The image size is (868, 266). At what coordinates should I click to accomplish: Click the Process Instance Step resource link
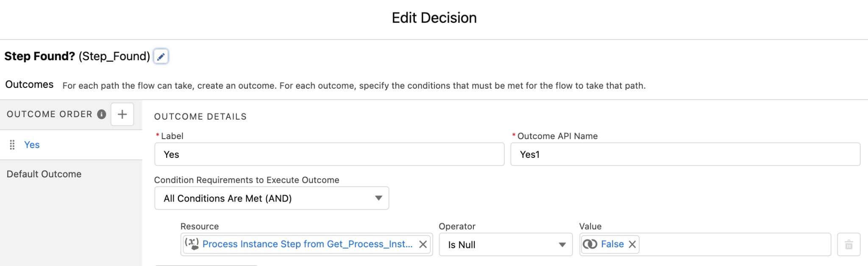click(307, 244)
